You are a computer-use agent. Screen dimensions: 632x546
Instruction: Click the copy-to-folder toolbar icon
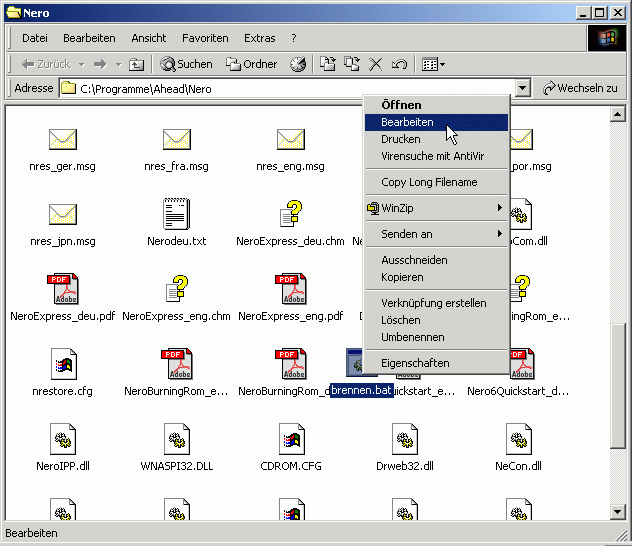point(351,64)
